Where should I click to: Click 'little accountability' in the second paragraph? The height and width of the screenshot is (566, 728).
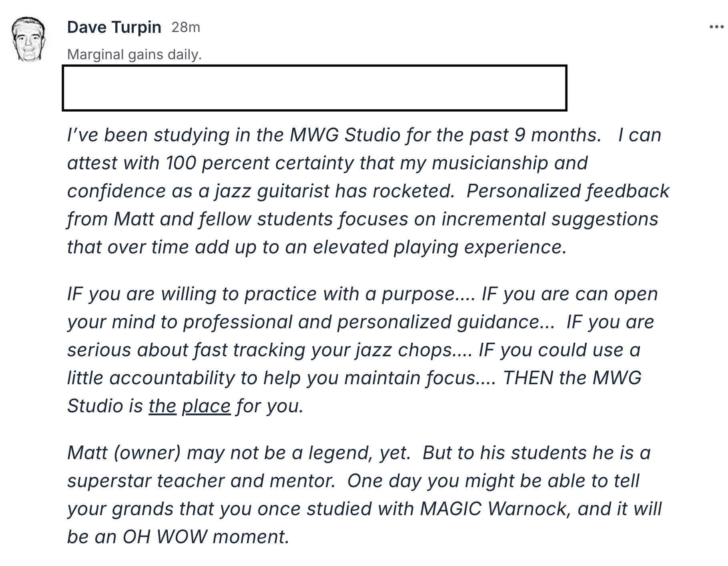point(151,378)
